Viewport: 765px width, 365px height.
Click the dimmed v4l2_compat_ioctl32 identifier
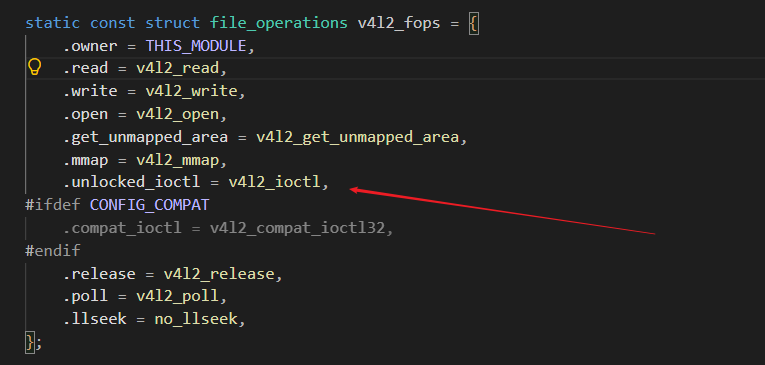pos(298,228)
